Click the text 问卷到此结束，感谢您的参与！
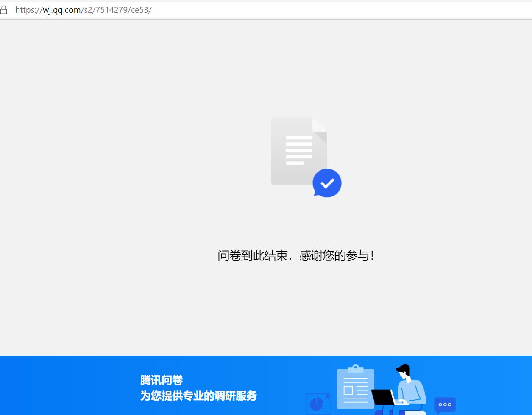This screenshot has height=415, width=532. pos(296,255)
